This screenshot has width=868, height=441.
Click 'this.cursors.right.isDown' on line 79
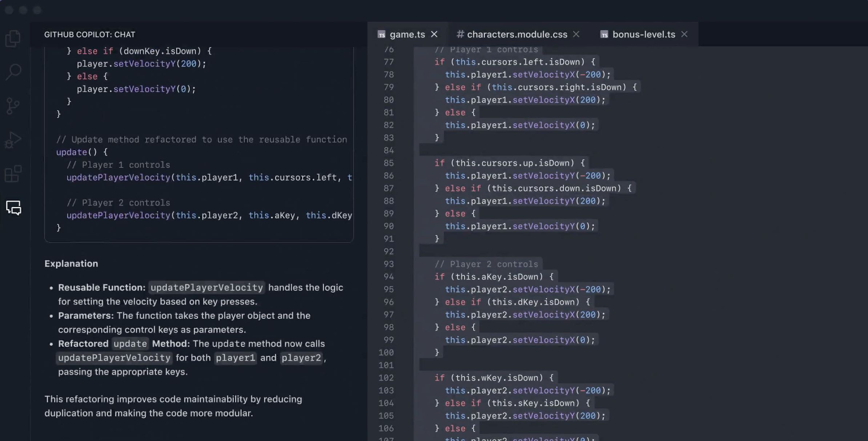pos(556,87)
